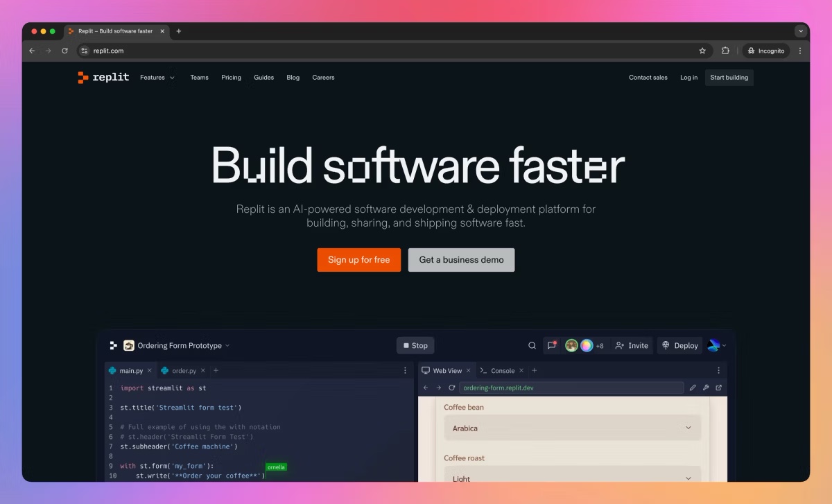Expand the Features dropdown in the navbar

157,78
